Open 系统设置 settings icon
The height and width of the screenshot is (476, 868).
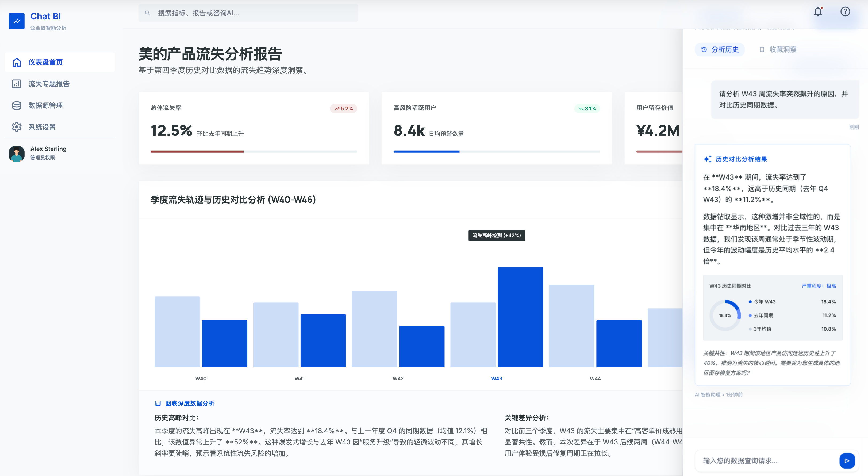coord(17,127)
